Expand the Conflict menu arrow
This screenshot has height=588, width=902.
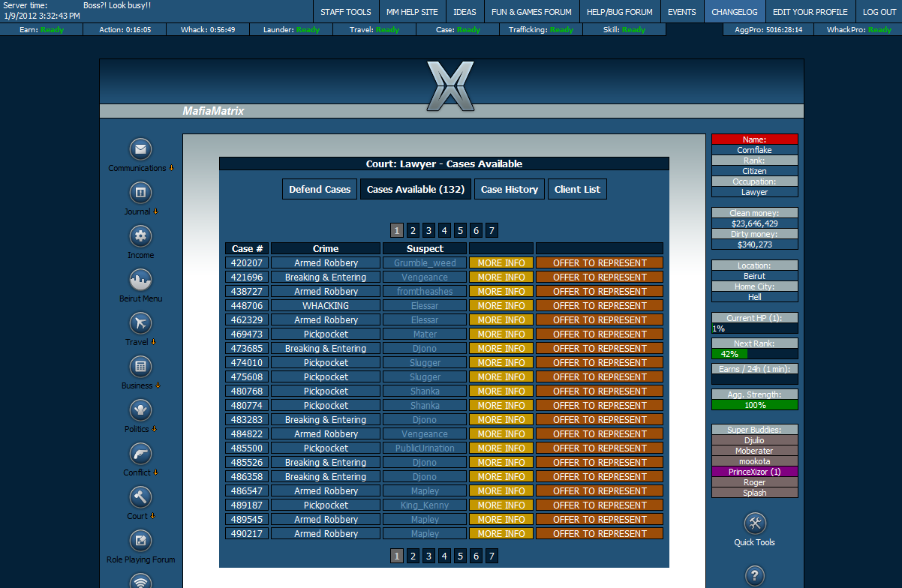(x=156, y=472)
